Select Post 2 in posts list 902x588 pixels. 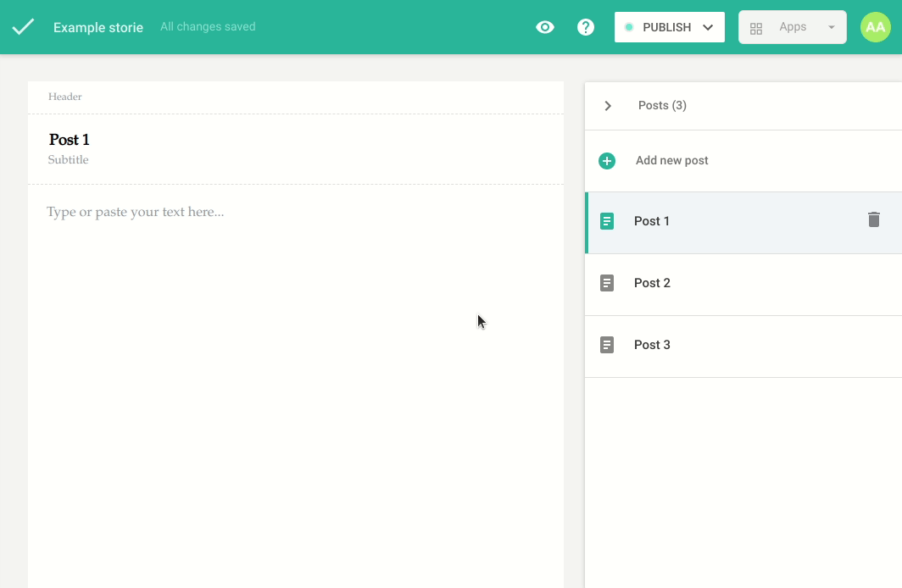click(652, 283)
